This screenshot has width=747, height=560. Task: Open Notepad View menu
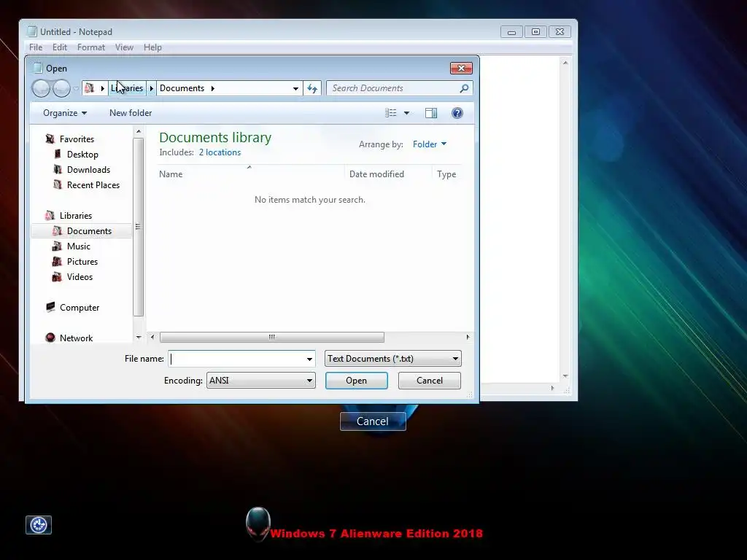click(124, 47)
